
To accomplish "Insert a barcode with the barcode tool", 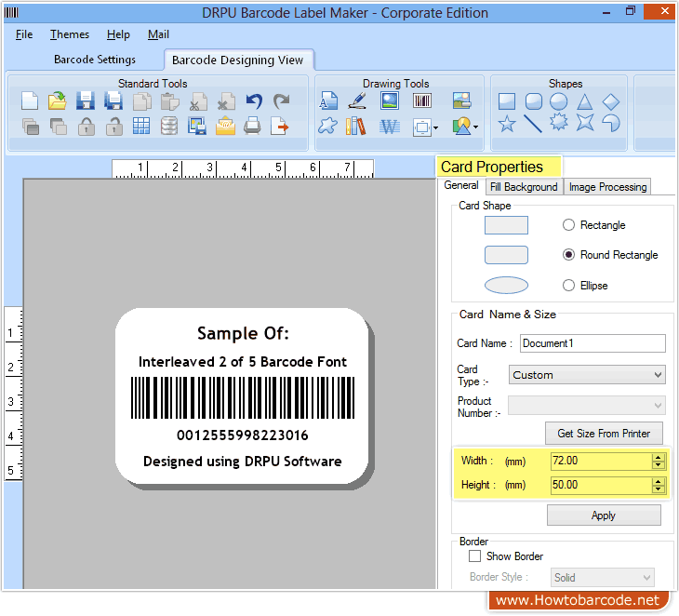I will [x=421, y=100].
